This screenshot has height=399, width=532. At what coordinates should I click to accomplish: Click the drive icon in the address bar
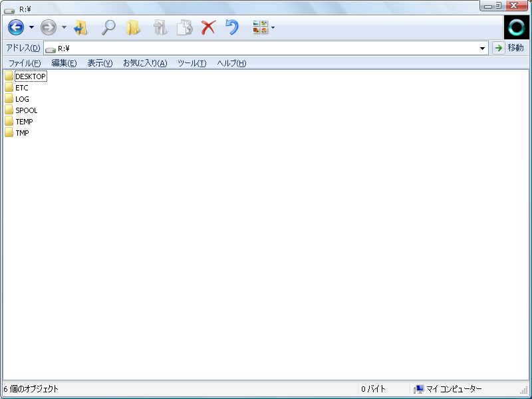point(51,49)
